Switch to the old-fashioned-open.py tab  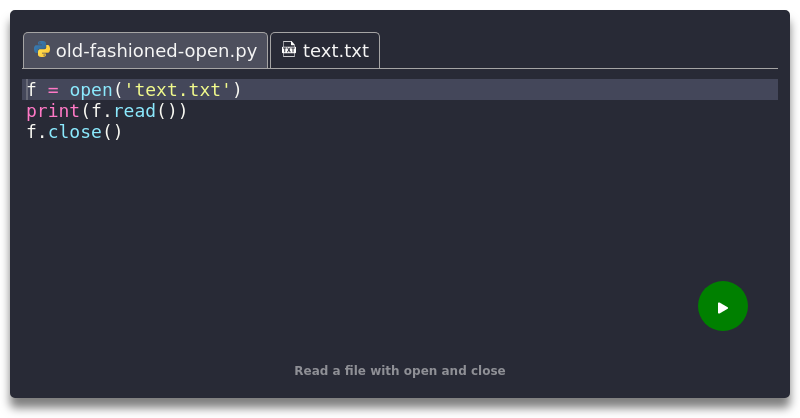tap(156, 50)
